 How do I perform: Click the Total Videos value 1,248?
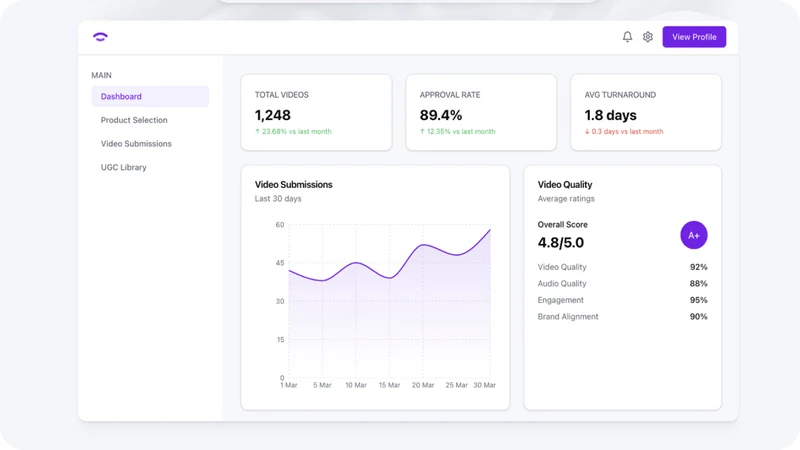(x=272, y=115)
